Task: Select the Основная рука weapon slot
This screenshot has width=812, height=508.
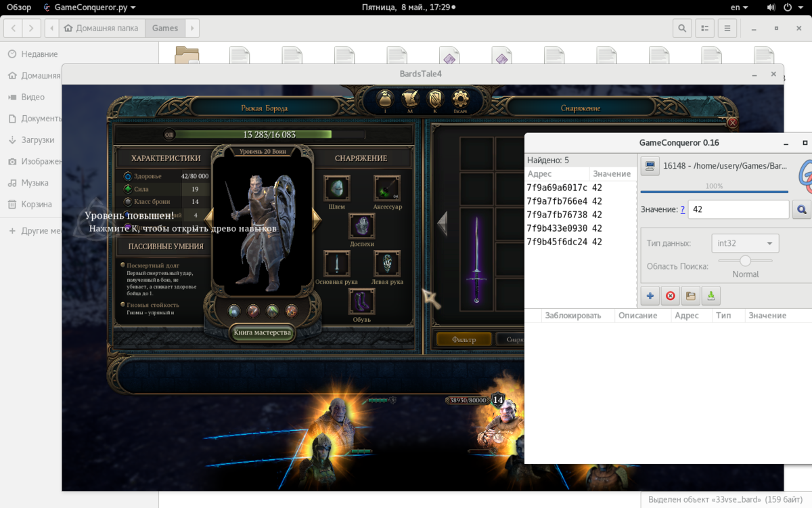Action: 336,263
